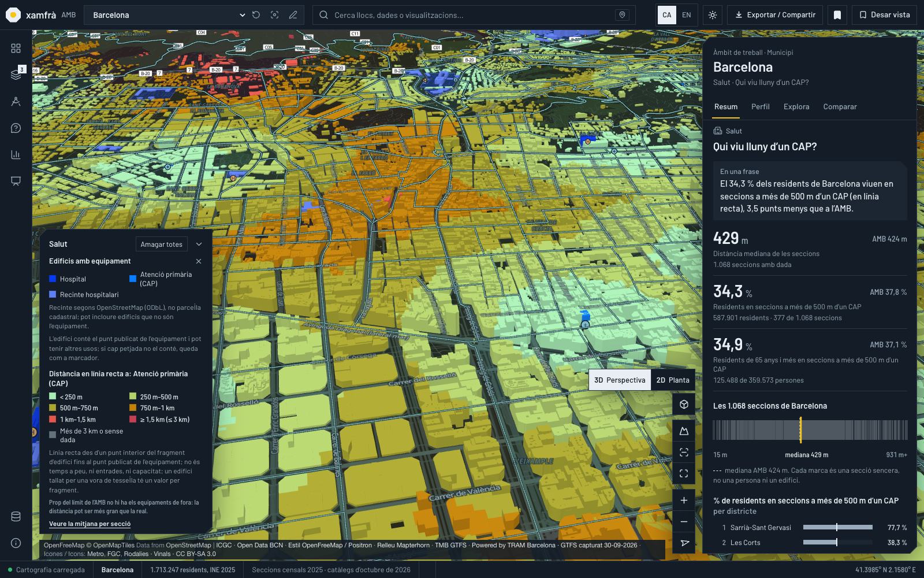Focus the Cerca llocs search field
The image size is (924, 578).
click(x=474, y=15)
